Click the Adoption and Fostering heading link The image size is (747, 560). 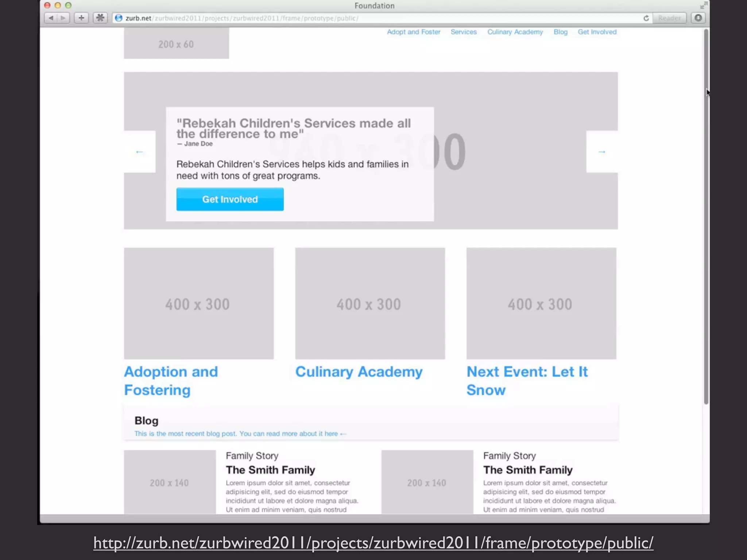(171, 381)
